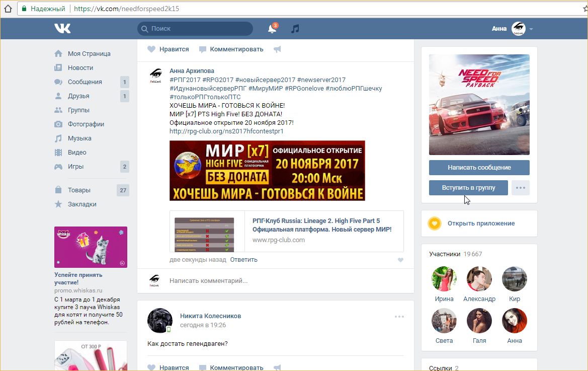Click the Музыка note icon in sidebar

tap(58, 138)
